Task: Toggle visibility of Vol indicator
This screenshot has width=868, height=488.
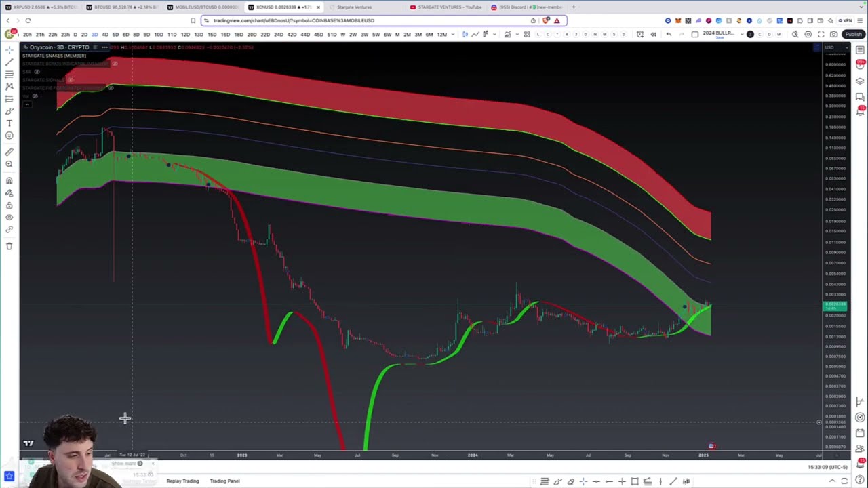Action: [x=35, y=96]
